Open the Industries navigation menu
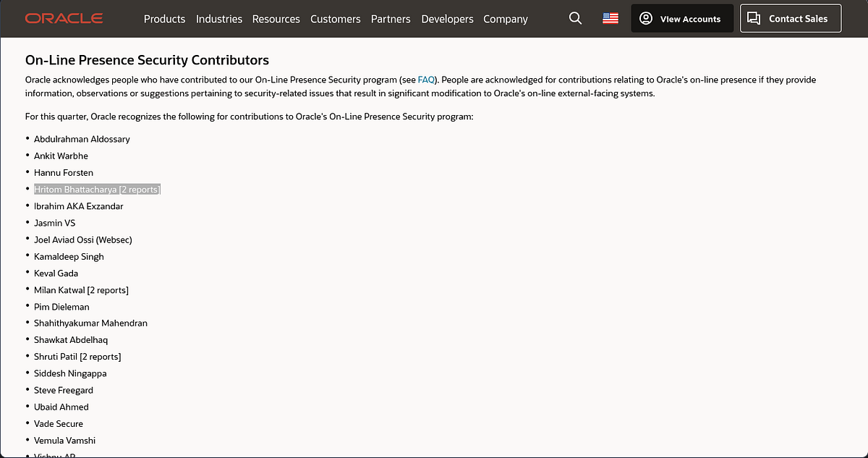The image size is (868, 458). pyautogui.click(x=219, y=19)
